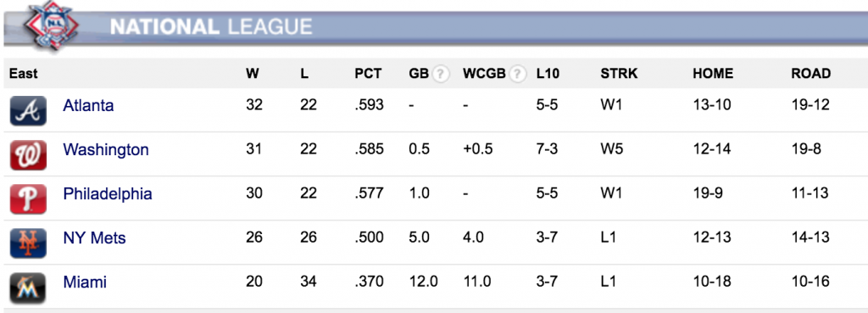The height and width of the screenshot is (313, 868).
Task: Open the WCGB help question mark icon
Action: tap(517, 74)
